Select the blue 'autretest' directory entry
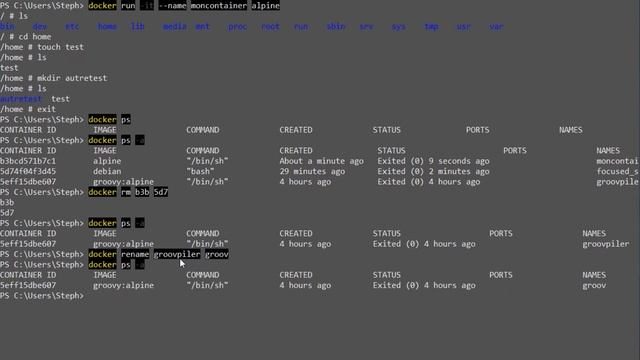Screen dimensions: 640x360 click(x=21, y=99)
